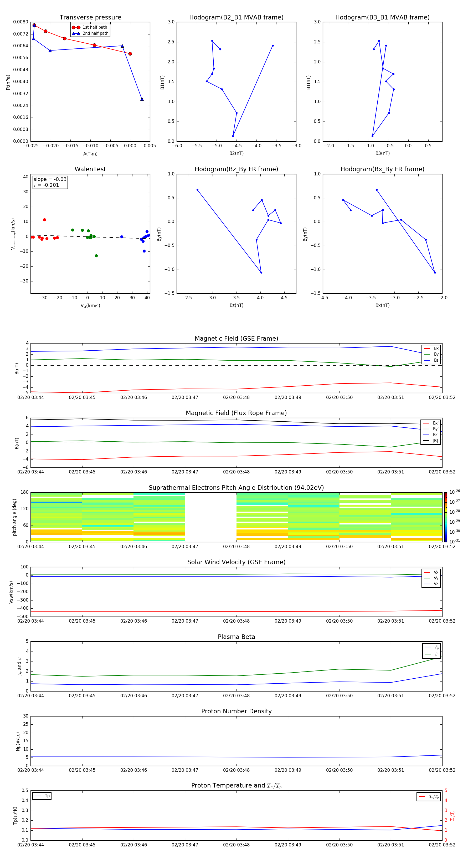473x868 pixels.
Task: Click the 'Tp' legend entry
Action: pos(42,796)
